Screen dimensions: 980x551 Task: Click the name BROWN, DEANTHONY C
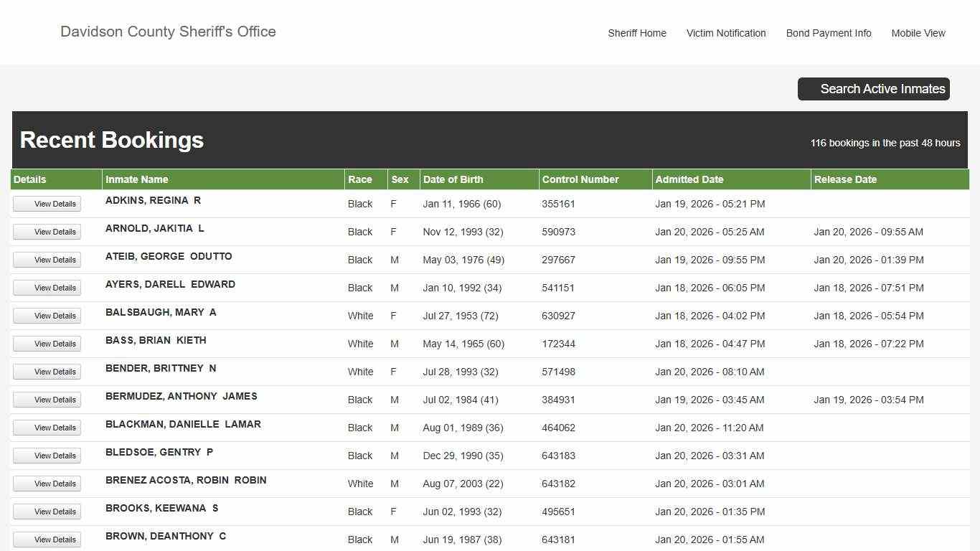tap(165, 536)
